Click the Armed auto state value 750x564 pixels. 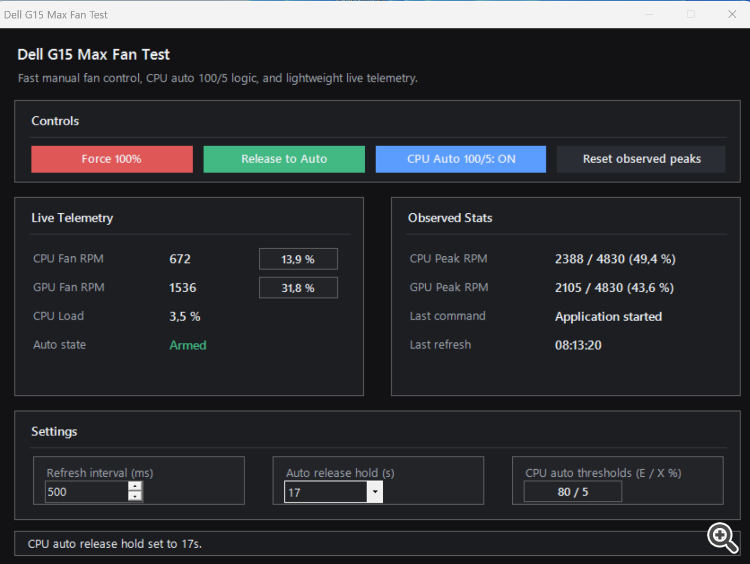point(188,345)
